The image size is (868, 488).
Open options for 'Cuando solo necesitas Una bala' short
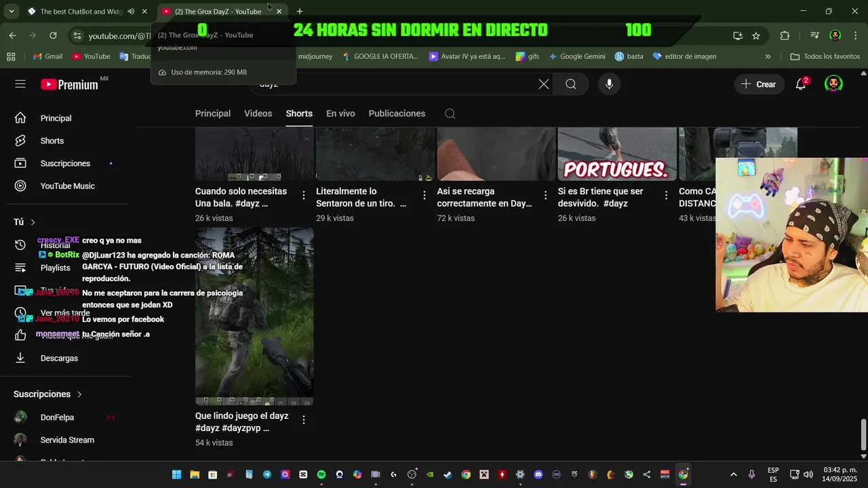pyautogui.click(x=304, y=195)
